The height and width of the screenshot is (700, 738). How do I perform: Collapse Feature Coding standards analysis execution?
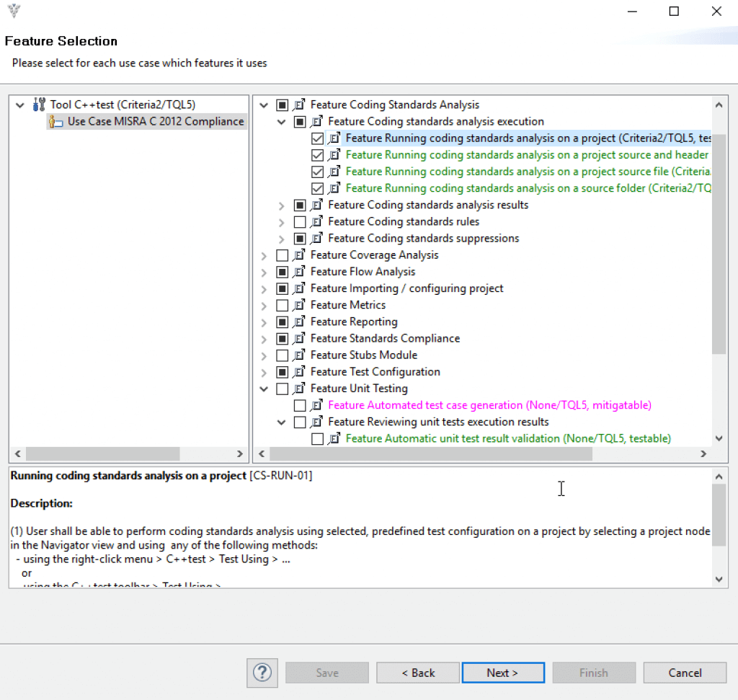point(282,122)
